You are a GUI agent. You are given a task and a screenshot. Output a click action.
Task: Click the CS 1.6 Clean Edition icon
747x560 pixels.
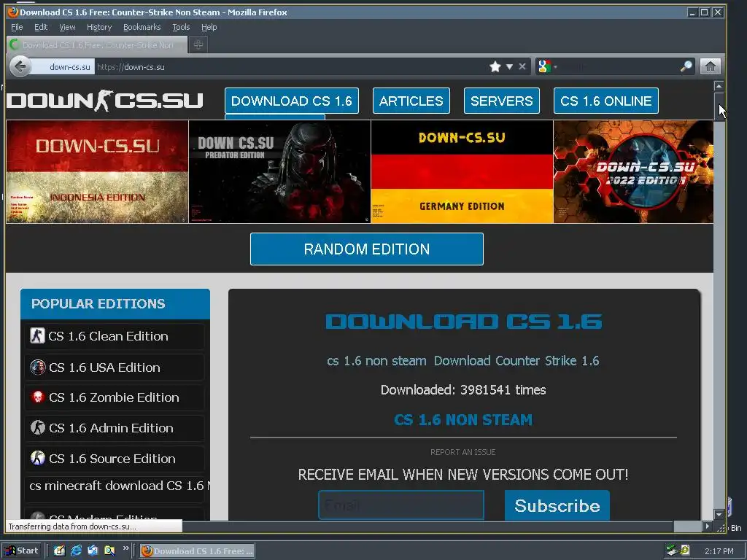pos(37,335)
